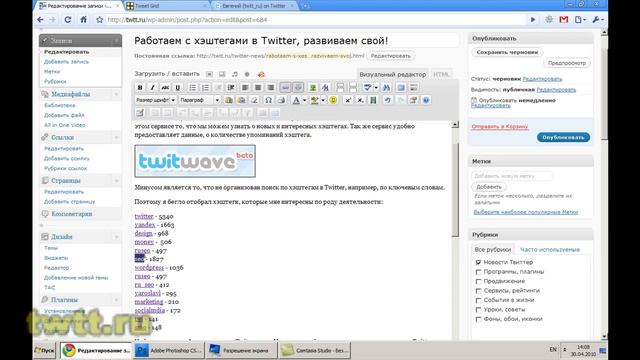Image resolution: width=640 pixels, height=360 pixels.
Task: Click the Предпросмотр preview button
Action: (567, 63)
